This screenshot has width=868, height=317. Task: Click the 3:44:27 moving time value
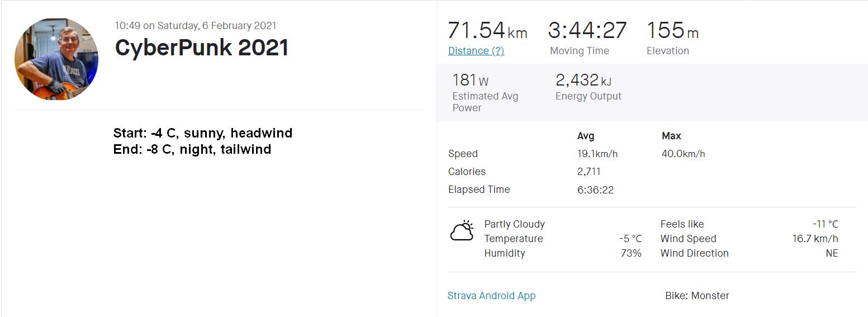[587, 31]
